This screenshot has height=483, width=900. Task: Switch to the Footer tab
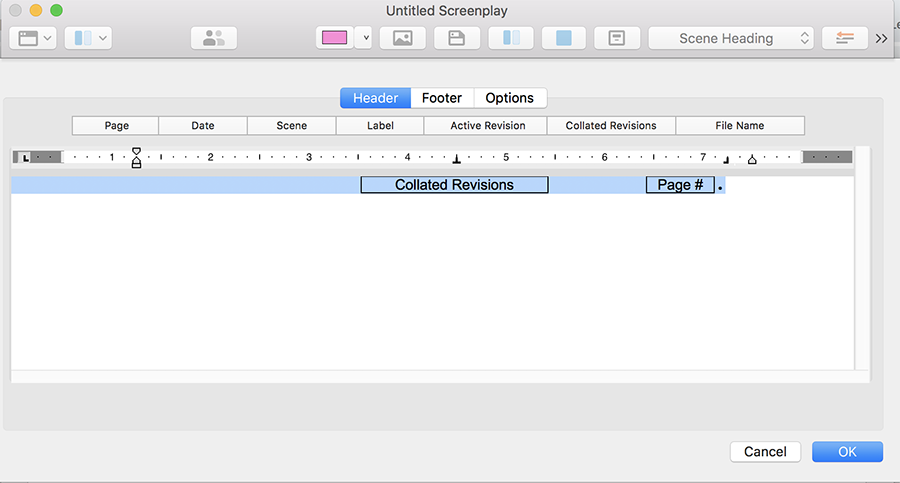pos(442,98)
